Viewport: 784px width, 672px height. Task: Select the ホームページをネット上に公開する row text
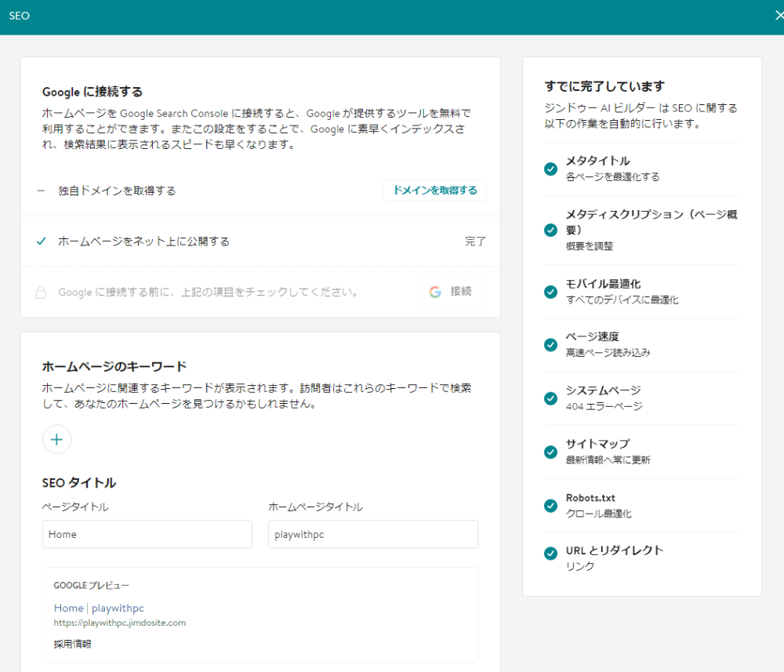[x=144, y=242]
